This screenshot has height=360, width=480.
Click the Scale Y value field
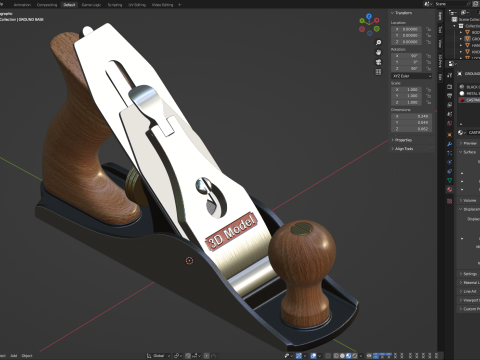407,96
